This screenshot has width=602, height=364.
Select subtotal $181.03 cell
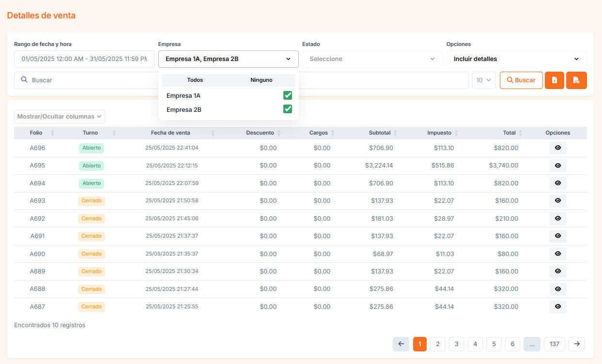pyautogui.click(x=382, y=218)
